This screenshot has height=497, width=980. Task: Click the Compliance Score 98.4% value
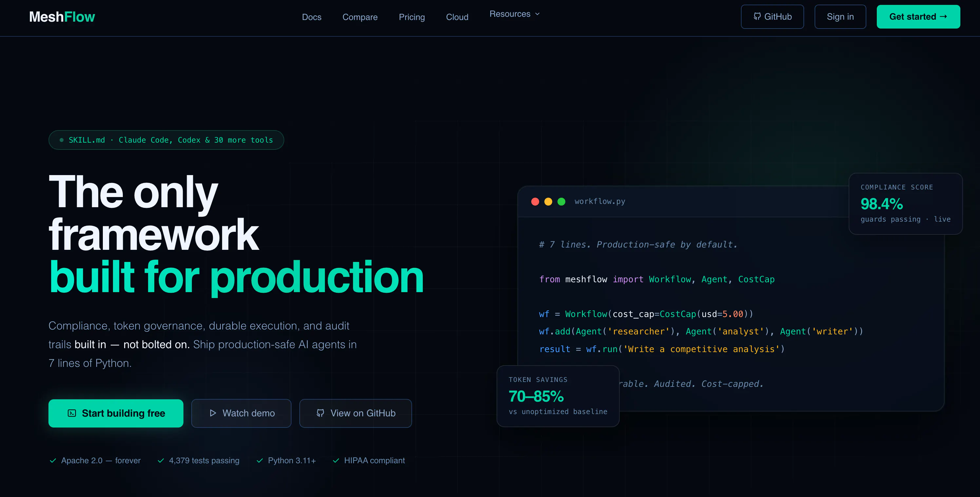tap(881, 204)
